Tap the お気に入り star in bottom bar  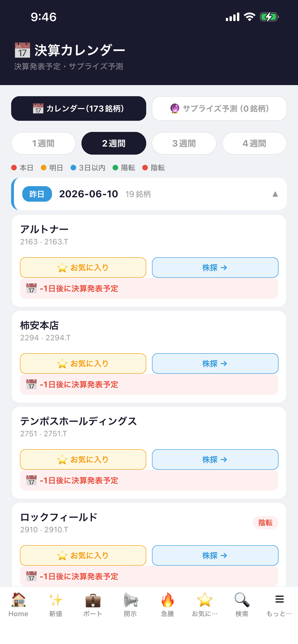tap(205, 600)
